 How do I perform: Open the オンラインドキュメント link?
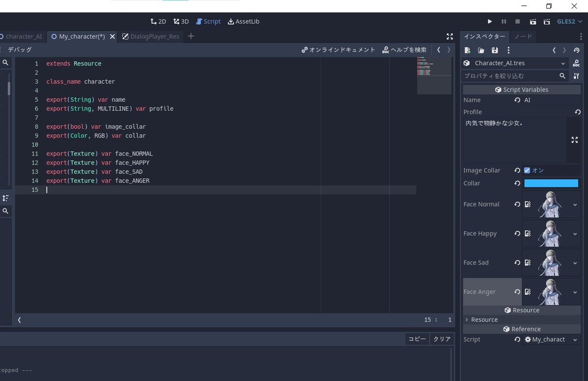coord(339,49)
